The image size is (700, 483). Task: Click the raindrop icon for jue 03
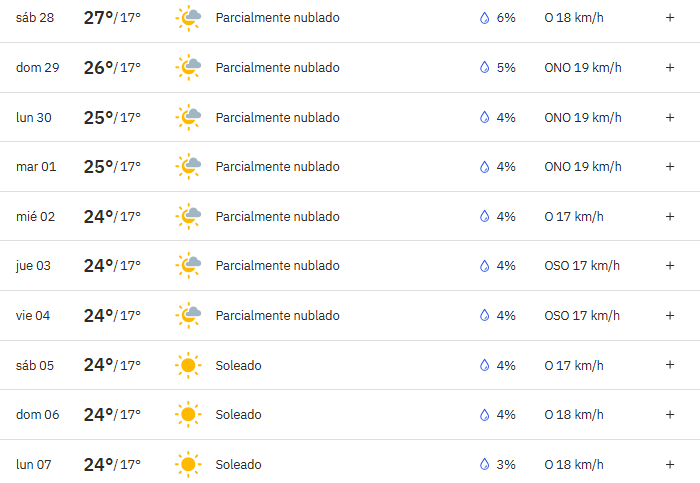pos(484,266)
